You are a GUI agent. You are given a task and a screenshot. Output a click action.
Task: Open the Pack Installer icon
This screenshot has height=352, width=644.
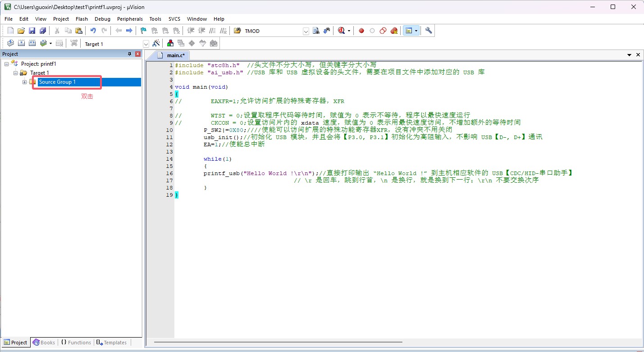(x=214, y=43)
